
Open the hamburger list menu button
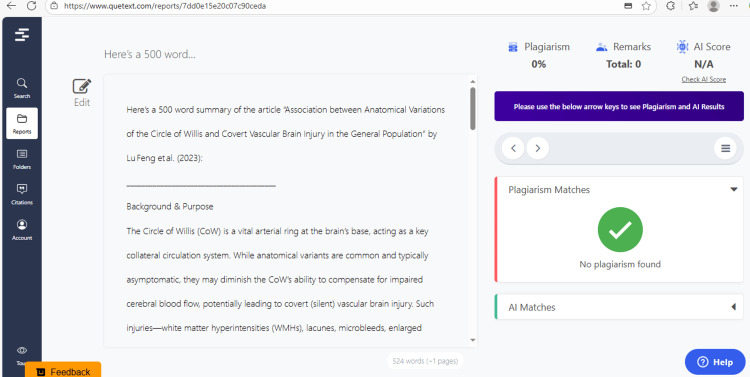726,148
